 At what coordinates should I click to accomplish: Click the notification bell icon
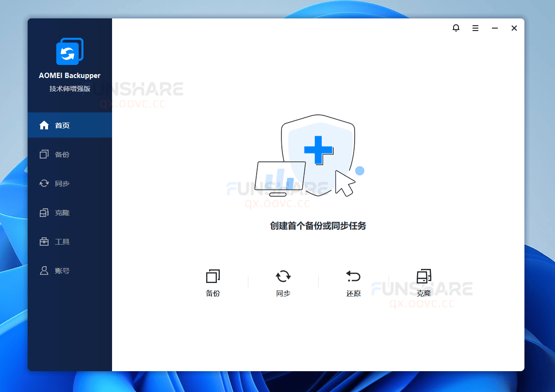tap(456, 28)
